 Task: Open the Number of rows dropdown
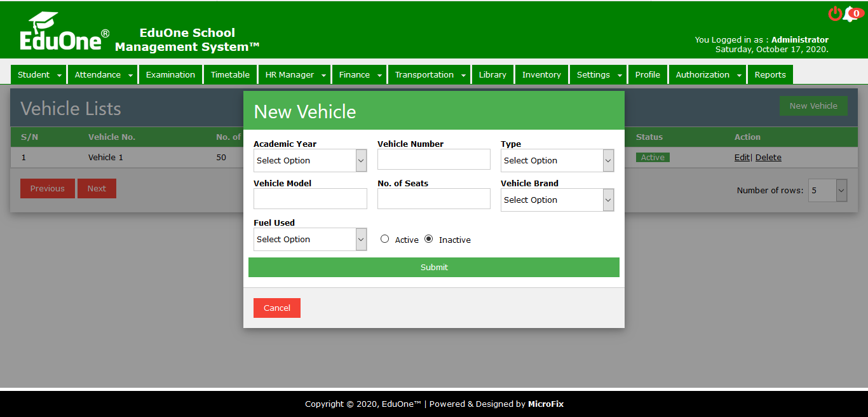tap(827, 190)
